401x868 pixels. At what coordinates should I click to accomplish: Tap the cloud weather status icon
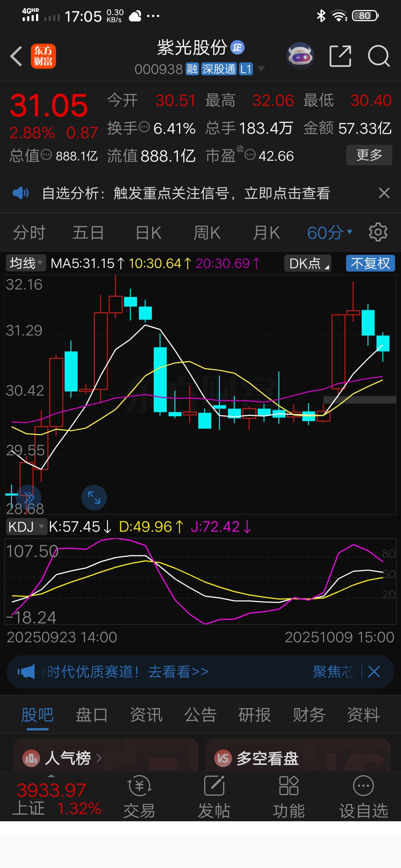tap(135, 16)
